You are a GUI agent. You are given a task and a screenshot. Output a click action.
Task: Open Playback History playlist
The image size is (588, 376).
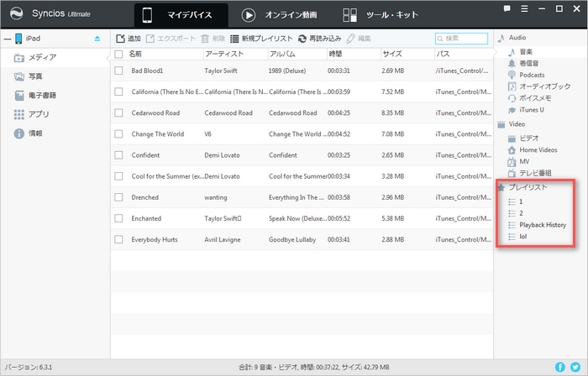coord(543,225)
